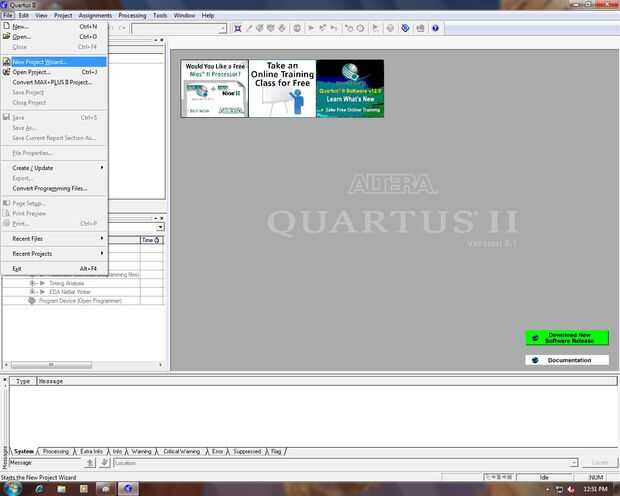This screenshot has height=496, width=620.
Task: Switch to the Extra Info messages tab
Action: (x=91, y=451)
